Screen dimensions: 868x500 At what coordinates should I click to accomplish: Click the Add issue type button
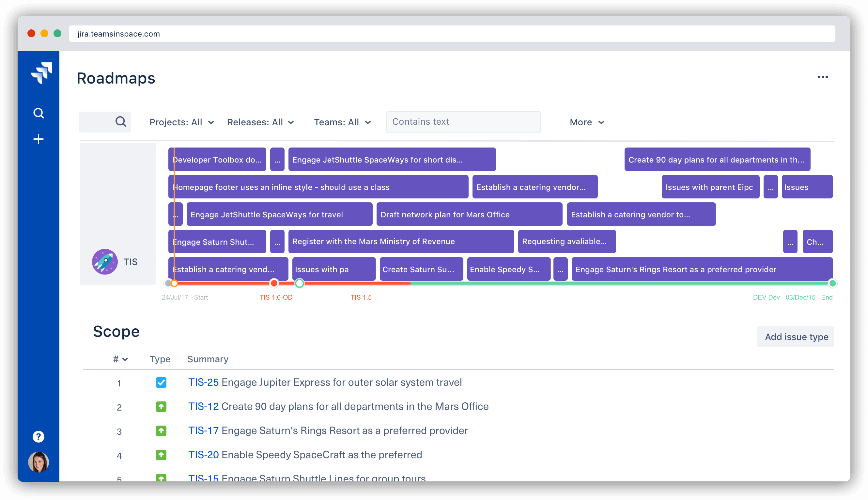(x=797, y=337)
